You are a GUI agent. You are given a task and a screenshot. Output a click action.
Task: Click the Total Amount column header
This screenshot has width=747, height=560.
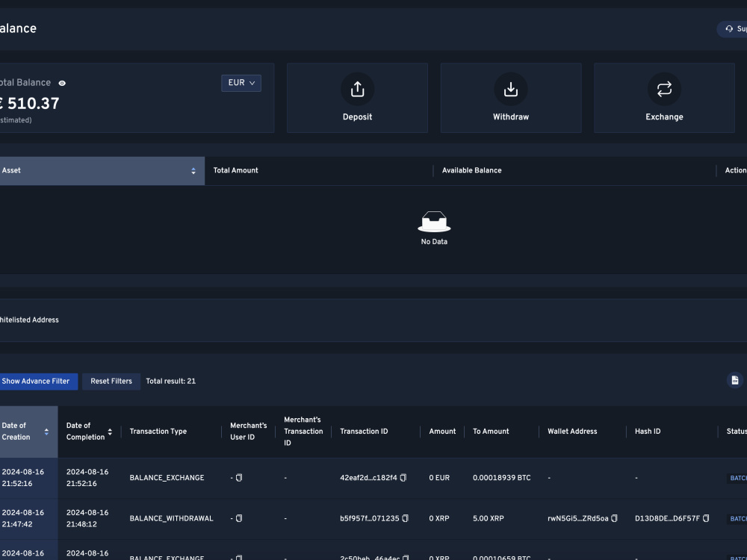click(x=235, y=170)
